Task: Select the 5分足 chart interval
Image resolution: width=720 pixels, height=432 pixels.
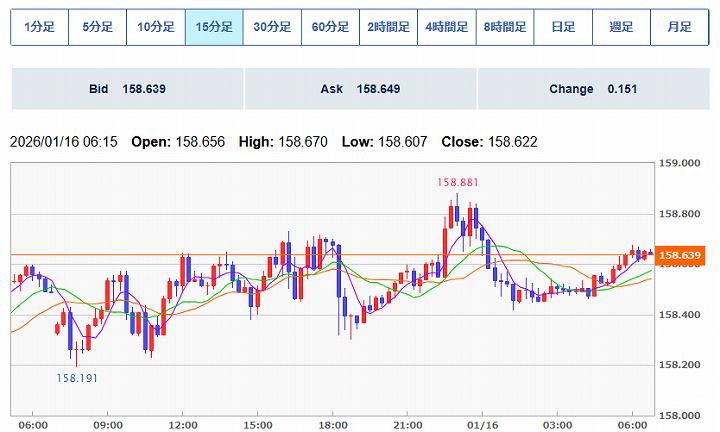Action: 97,27
